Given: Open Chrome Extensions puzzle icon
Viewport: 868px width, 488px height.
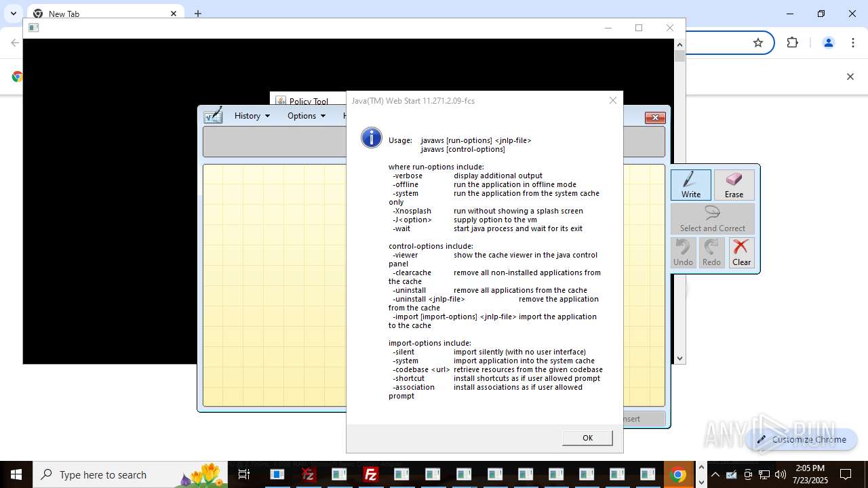Looking at the screenshot, I should pos(792,43).
